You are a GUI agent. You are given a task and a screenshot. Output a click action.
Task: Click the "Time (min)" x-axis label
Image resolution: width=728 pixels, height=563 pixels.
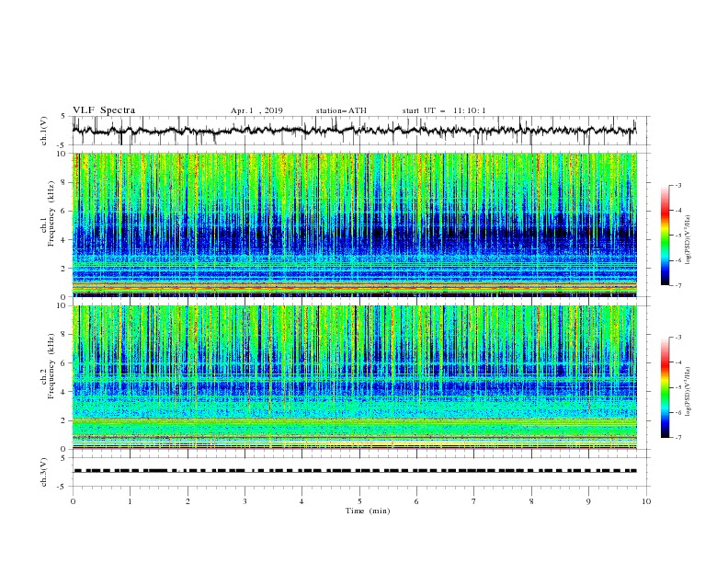pos(368,511)
